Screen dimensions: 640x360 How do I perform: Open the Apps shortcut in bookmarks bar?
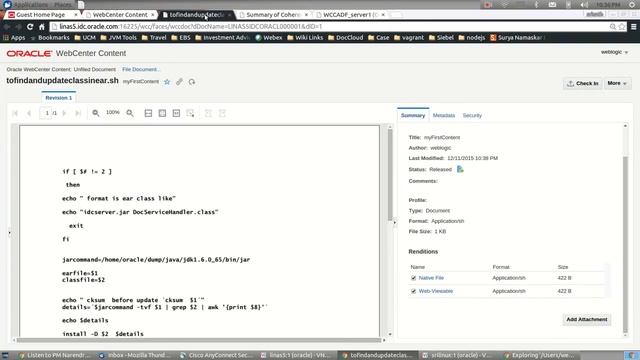[14, 38]
